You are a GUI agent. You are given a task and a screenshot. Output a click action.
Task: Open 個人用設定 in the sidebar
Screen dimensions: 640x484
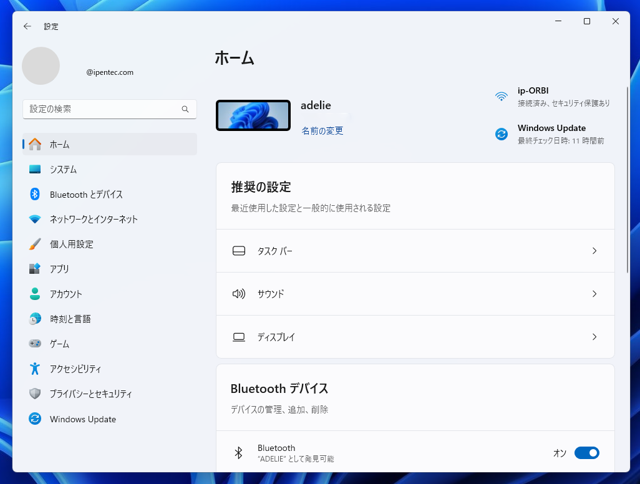110,244
